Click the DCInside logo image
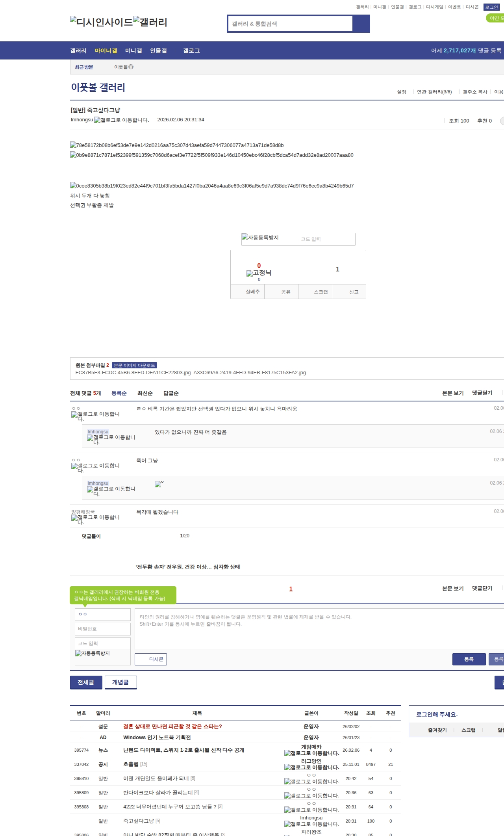 pos(101,22)
